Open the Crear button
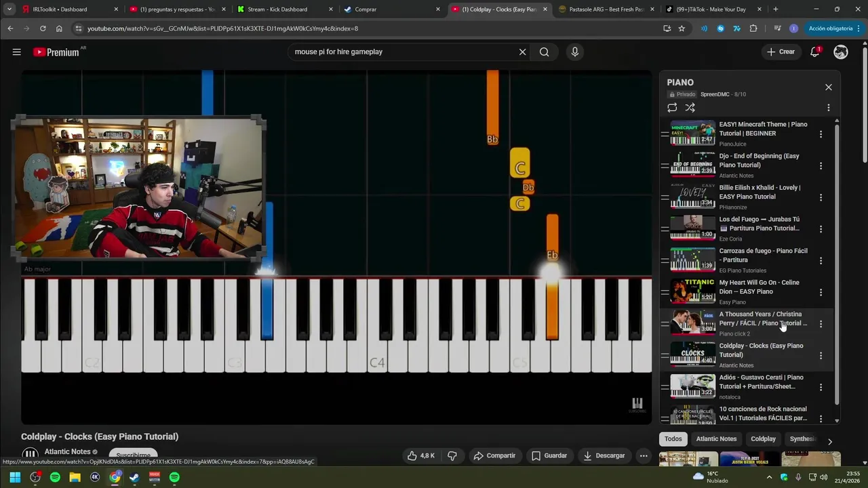This screenshot has height=488, width=868. tap(781, 52)
